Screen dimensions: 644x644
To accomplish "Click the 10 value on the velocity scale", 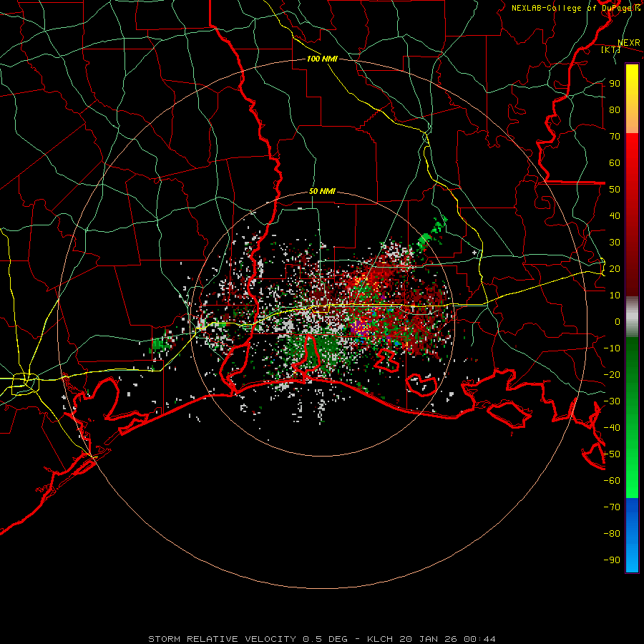I will click(615, 296).
